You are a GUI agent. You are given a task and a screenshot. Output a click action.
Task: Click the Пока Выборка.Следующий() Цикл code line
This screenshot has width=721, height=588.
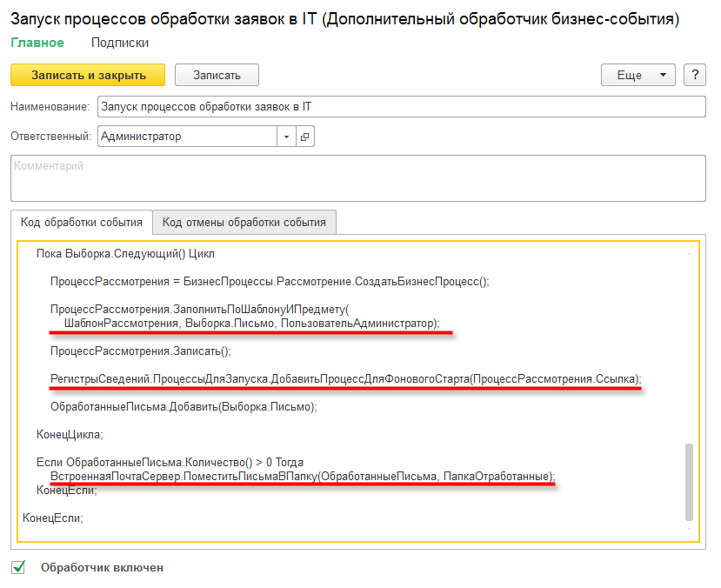coord(125,254)
